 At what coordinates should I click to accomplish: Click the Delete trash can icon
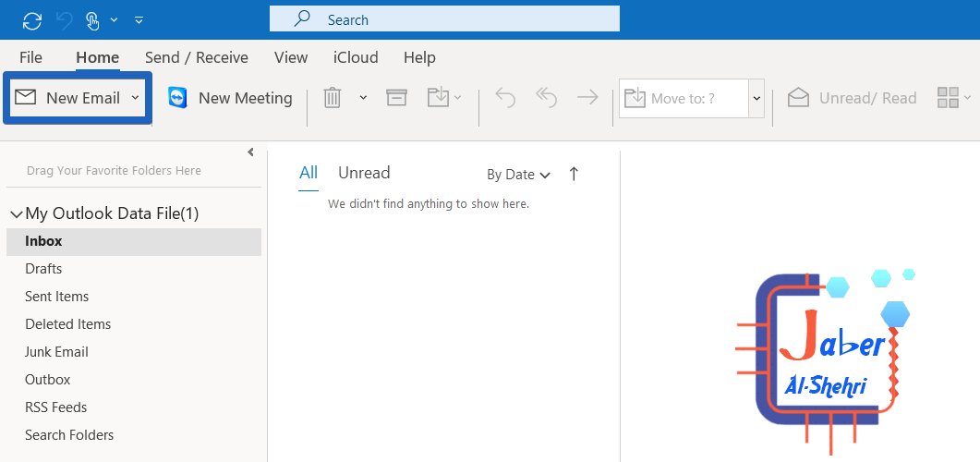pyautogui.click(x=332, y=98)
